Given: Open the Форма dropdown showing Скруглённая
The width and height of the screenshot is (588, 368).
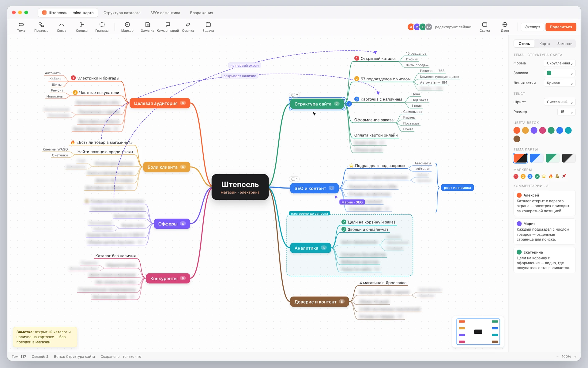Looking at the screenshot, I should 560,63.
